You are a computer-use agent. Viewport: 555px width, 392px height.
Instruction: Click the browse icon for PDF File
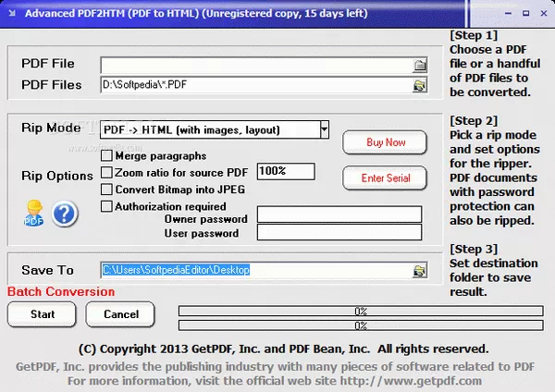click(420, 65)
